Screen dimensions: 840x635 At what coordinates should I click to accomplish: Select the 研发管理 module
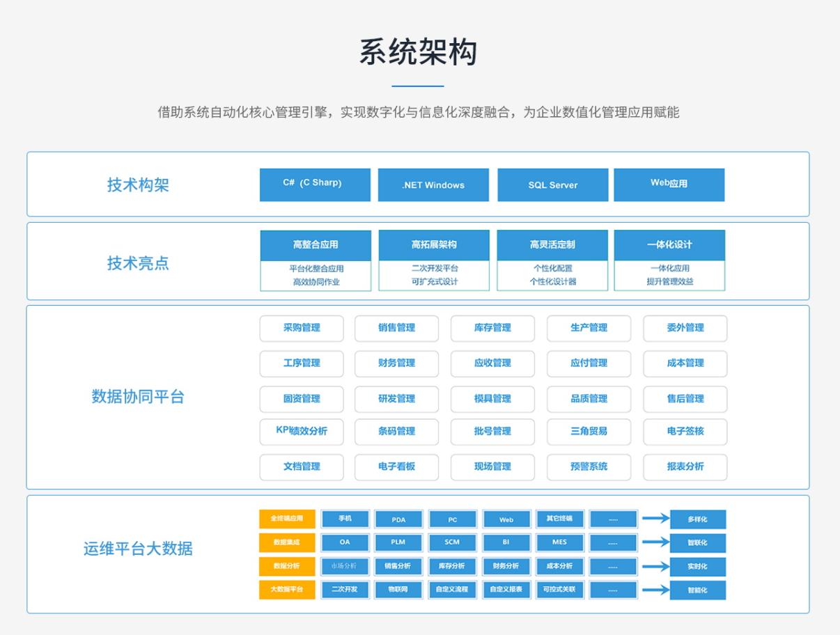(x=397, y=399)
